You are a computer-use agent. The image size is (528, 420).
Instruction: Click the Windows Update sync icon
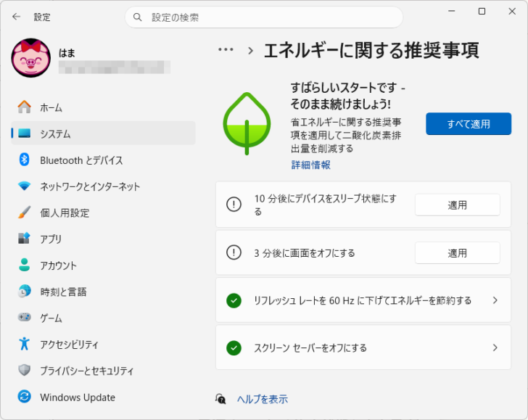[24, 396]
